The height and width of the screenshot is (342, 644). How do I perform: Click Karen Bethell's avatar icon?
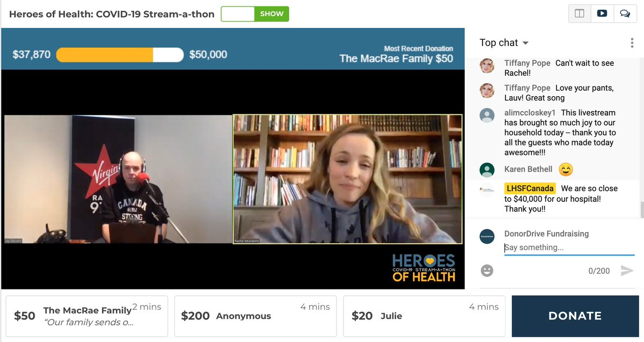coord(487,170)
